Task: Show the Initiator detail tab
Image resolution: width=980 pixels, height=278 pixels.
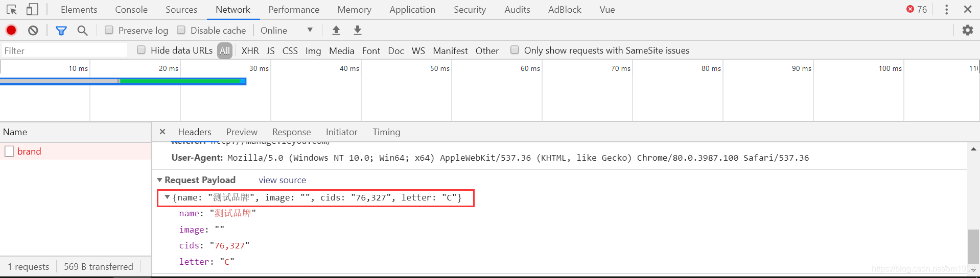Action: click(342, 132)
